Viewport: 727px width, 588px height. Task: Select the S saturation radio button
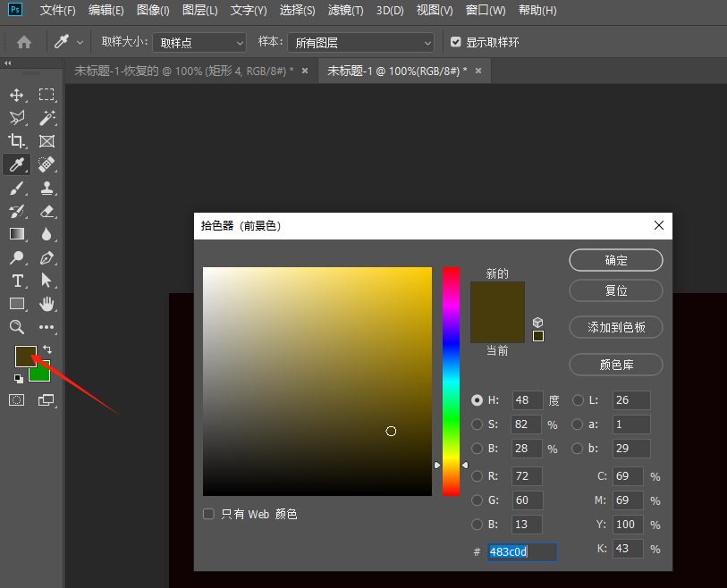click(x=477, y=424)
